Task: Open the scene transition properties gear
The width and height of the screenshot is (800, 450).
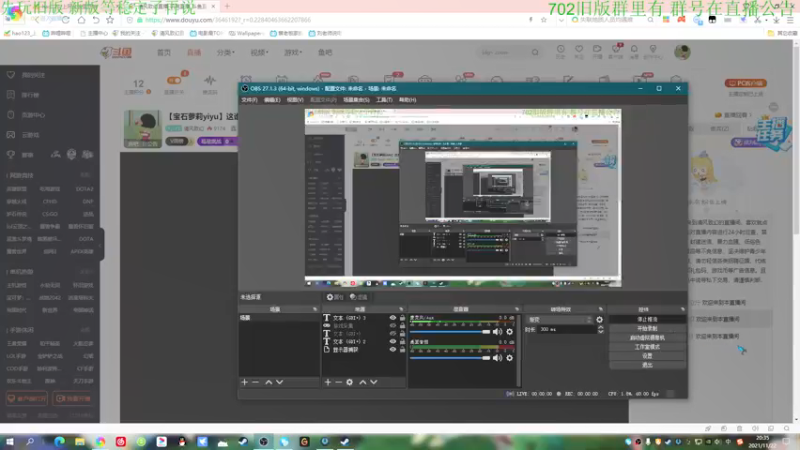Action: 599,320
